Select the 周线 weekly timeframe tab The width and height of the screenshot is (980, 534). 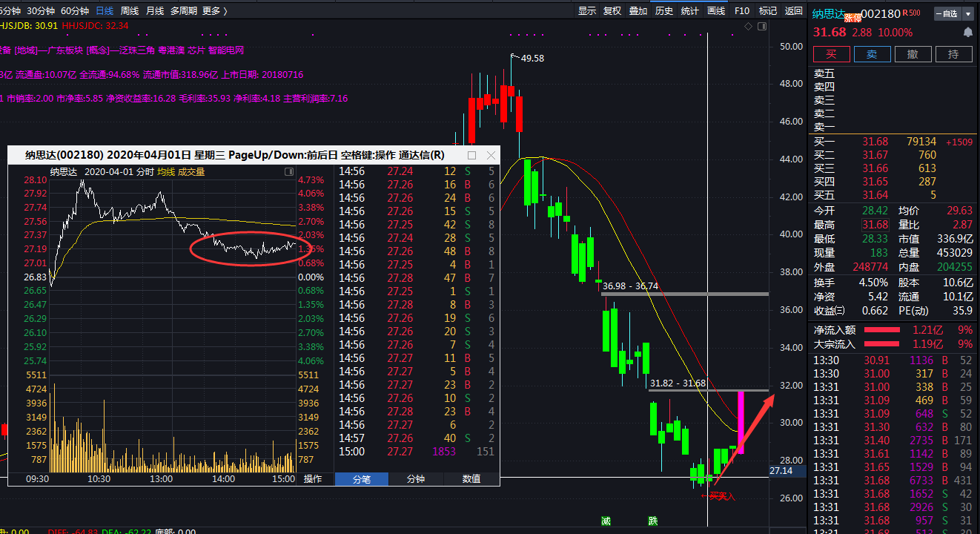[x=130, y=11]
